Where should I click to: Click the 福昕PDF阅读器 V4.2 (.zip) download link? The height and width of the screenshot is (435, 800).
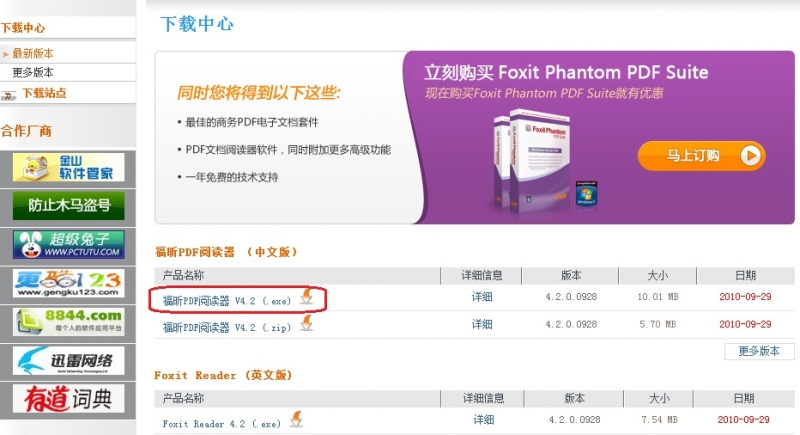[227, 327]
